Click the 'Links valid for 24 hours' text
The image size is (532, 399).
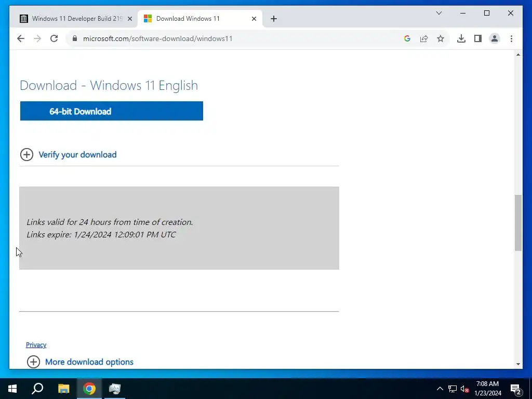pos(110,222)
